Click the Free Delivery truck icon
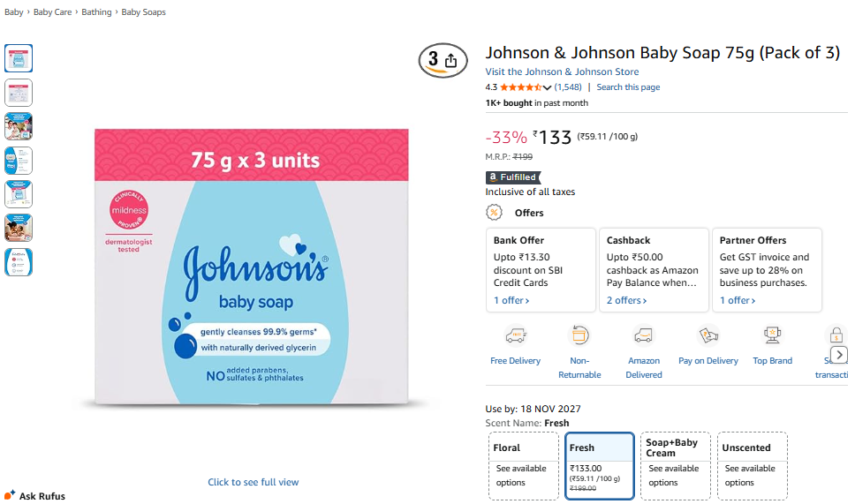 tap(515, 335)
